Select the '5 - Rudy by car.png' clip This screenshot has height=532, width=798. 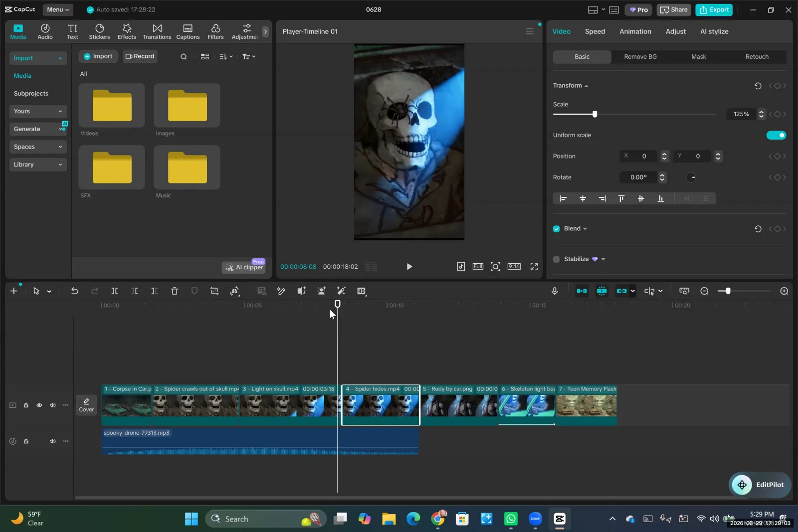pos(459,405)
